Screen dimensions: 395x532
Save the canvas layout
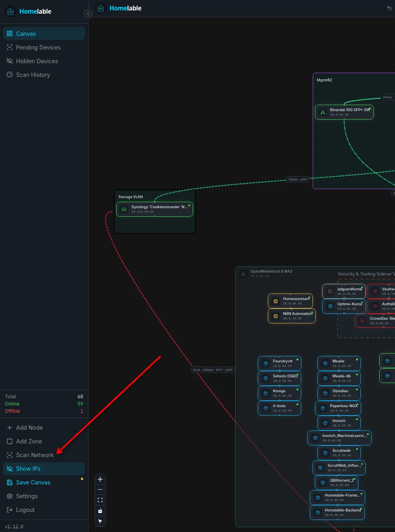click(x=44, y=482)
